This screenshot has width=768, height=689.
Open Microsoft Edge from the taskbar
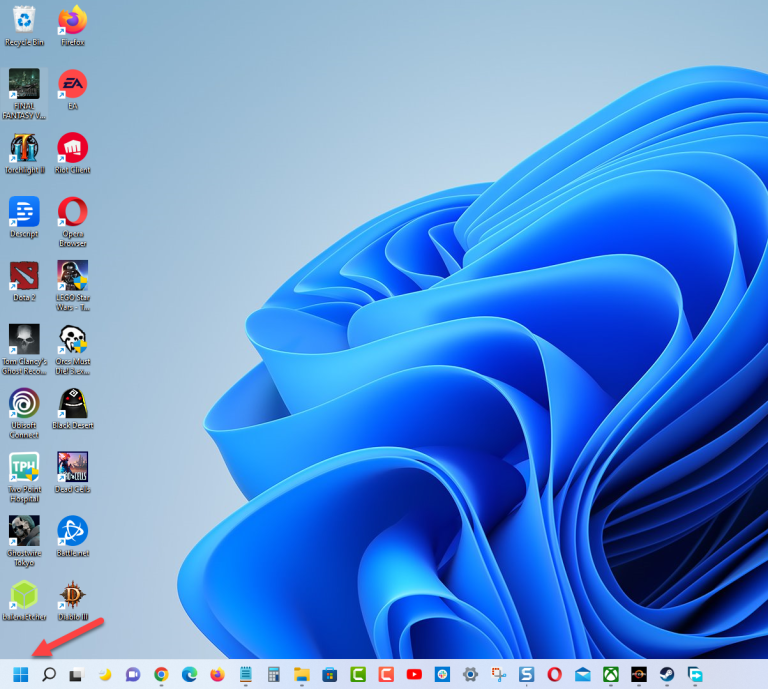point(189,675)
